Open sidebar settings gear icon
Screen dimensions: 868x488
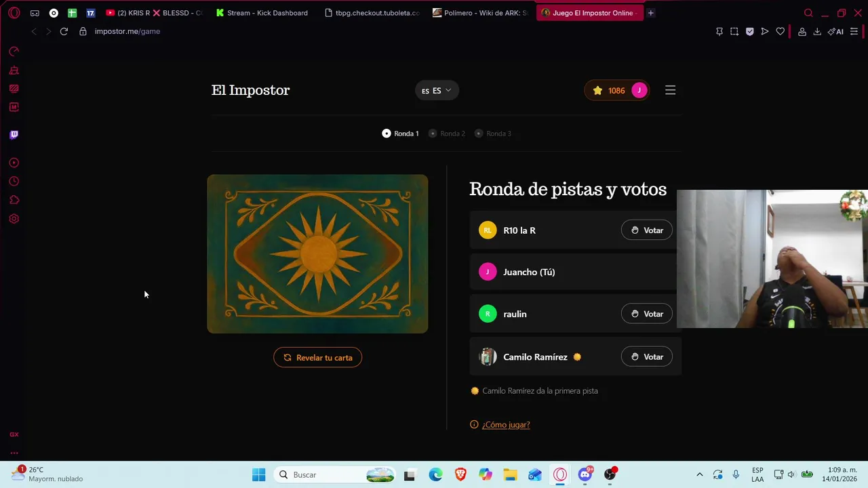pyautogui.click(x=14, y=219)
